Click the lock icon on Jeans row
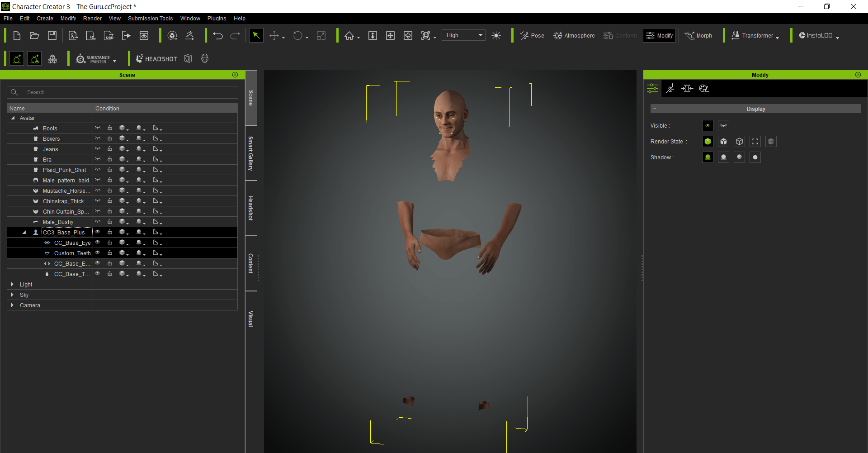Screen dimensions: 868x453 tap(110, 149)
